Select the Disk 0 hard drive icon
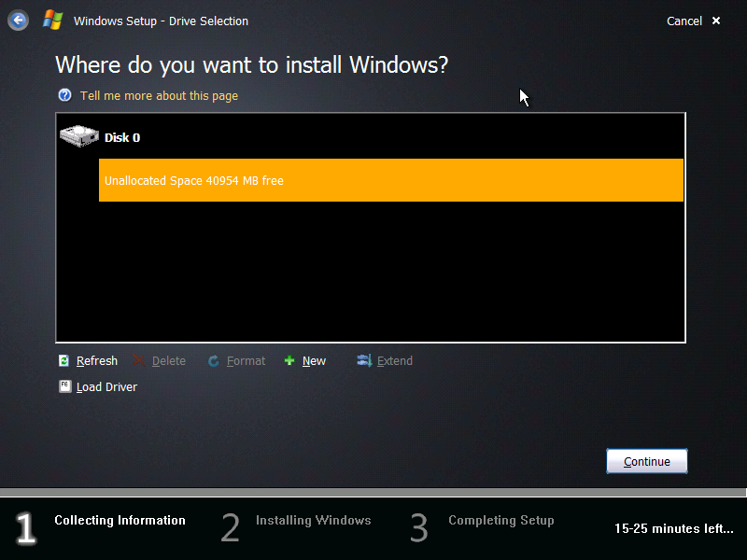The width and height of the screenshot is (747, 560). (x=79, y=136)
